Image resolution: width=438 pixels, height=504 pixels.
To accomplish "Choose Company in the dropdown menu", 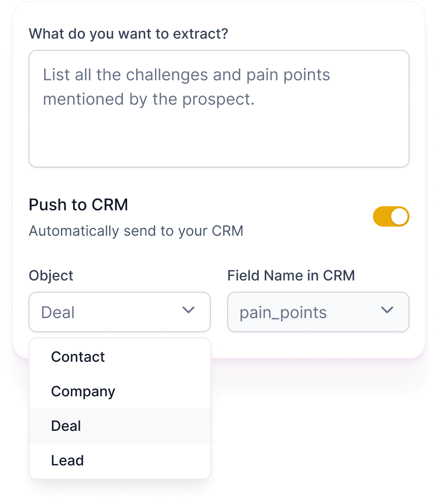I will [x=83, y=391].
